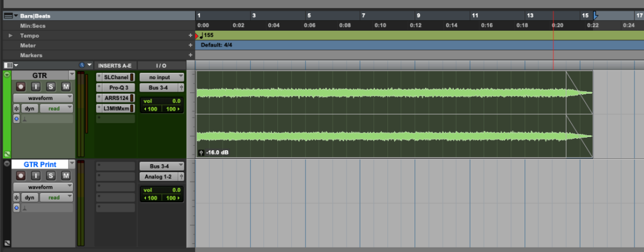The height and width of the screenshot is (252, 644).
Task: Open GTR output selector Bus 3-4
Action: click(158, 87)
